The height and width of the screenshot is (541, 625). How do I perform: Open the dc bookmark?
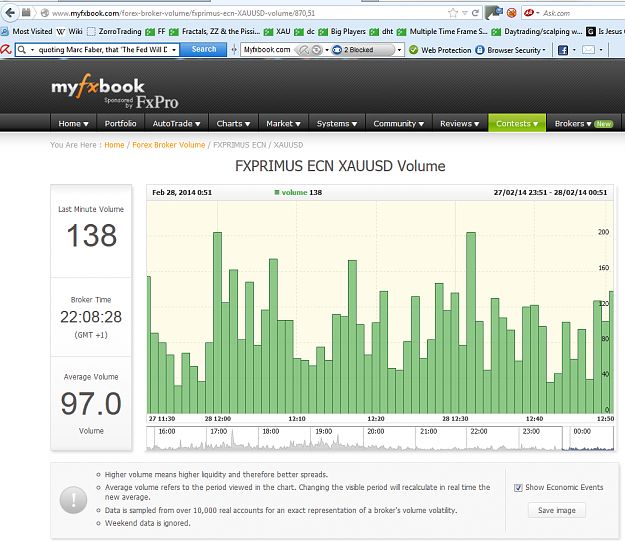(305, 31)
